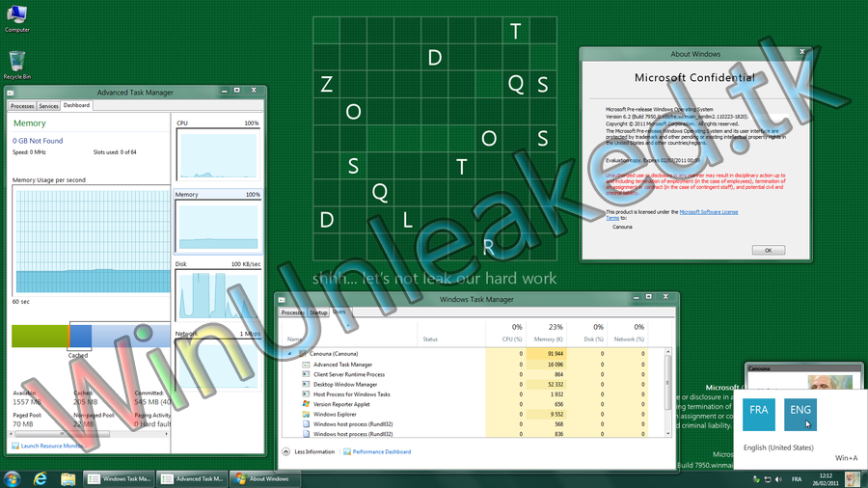Screen dimensions: 868x488
Task: Sort by the Status column header
Action: pyautogui.click(x=451, y=334)
